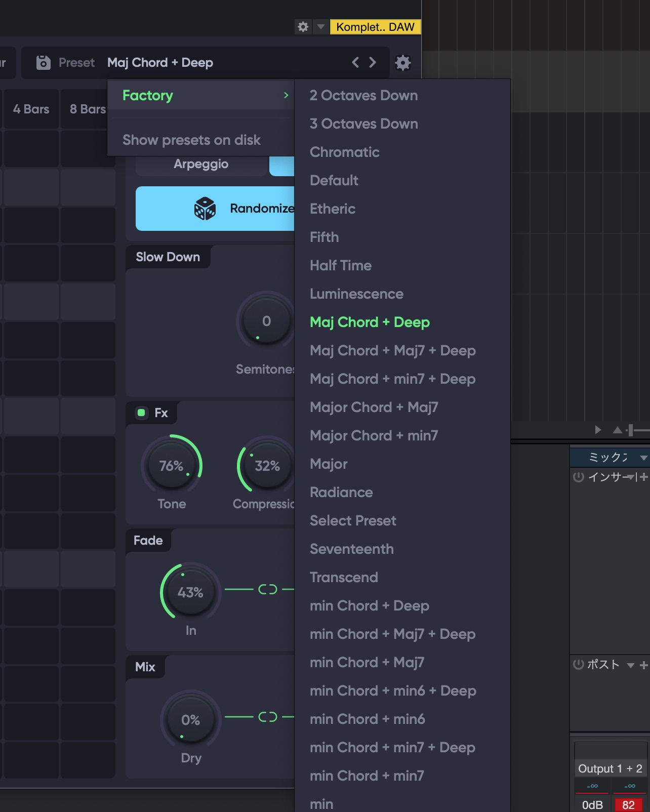Screen dimensions: 650x812
Task: Toggle the インサート power button
Action: [578, 477]
